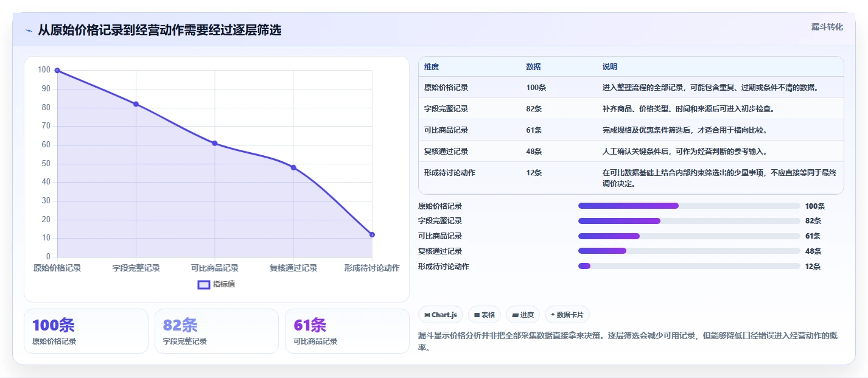Open the 61条 stat card
868x378 pixels.
click(x=347, y=331)
